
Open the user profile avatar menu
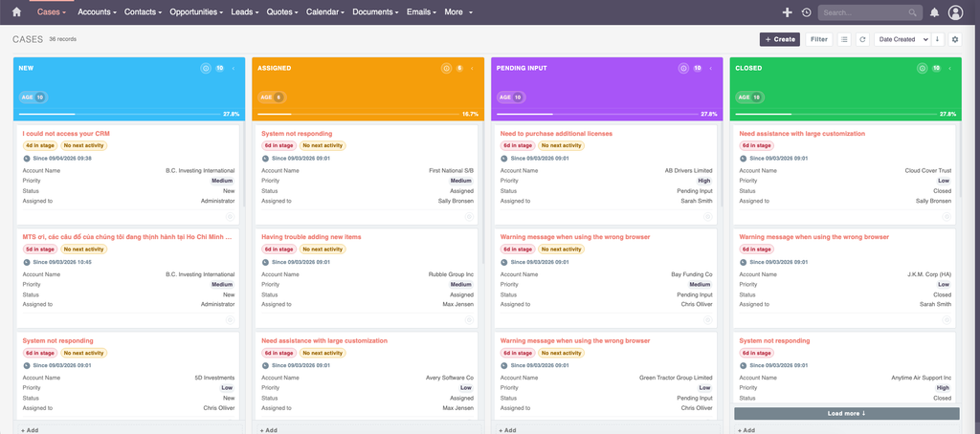(956, 12)
